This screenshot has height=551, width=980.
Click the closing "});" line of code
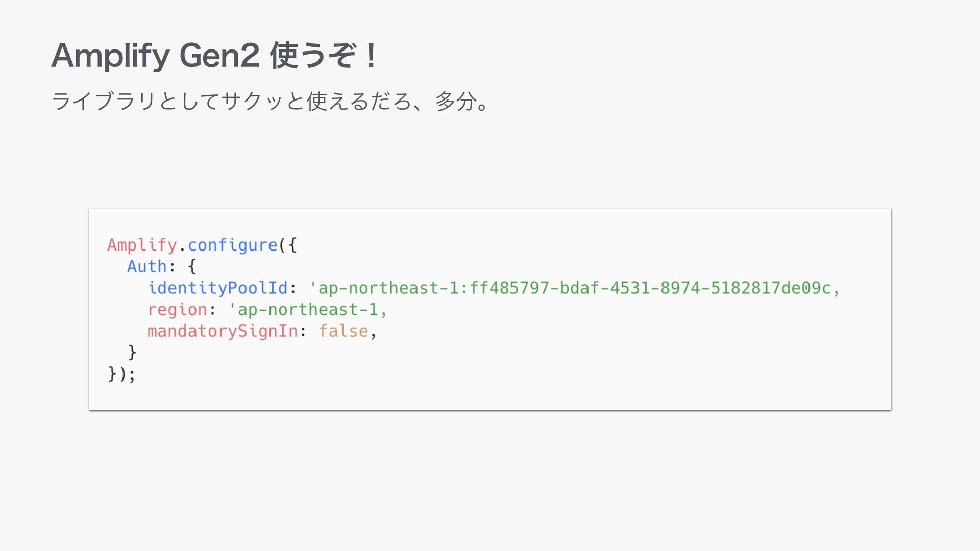coord(121,374)
